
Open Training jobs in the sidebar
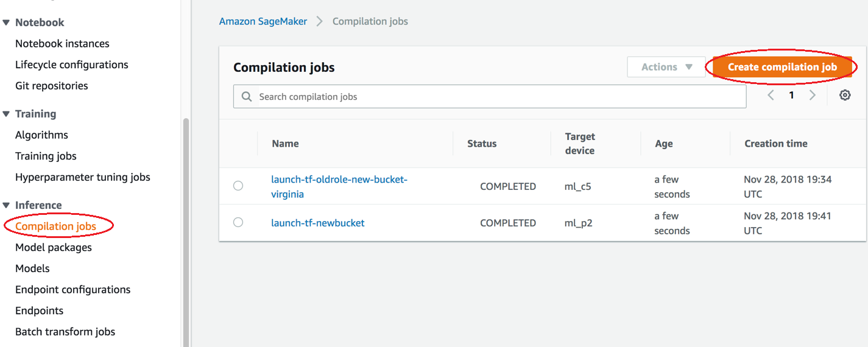point(46,156)
